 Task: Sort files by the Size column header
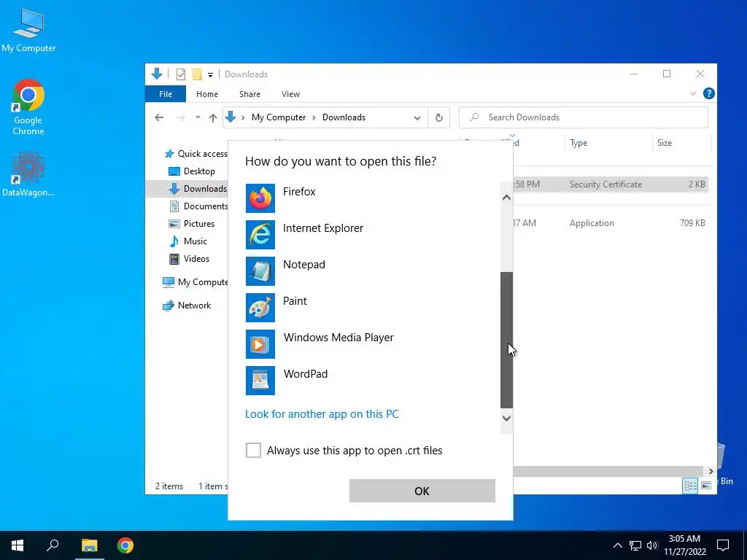click(x=681, y=143)
